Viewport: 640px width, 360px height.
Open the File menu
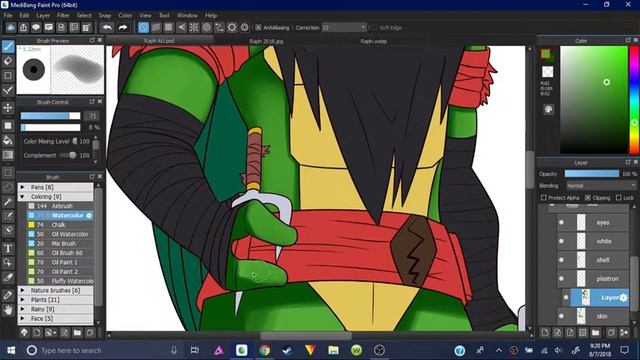point(8,16)
